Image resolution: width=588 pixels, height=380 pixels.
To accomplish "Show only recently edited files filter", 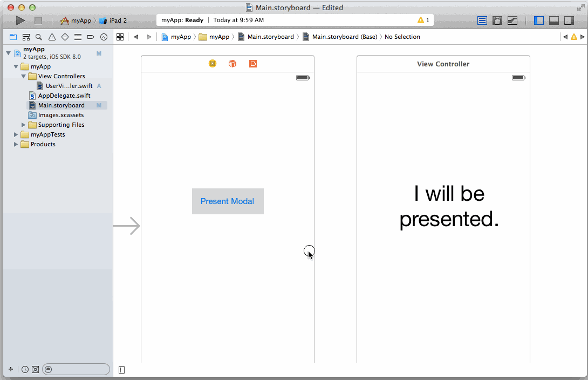I will (x=25, y=370).
